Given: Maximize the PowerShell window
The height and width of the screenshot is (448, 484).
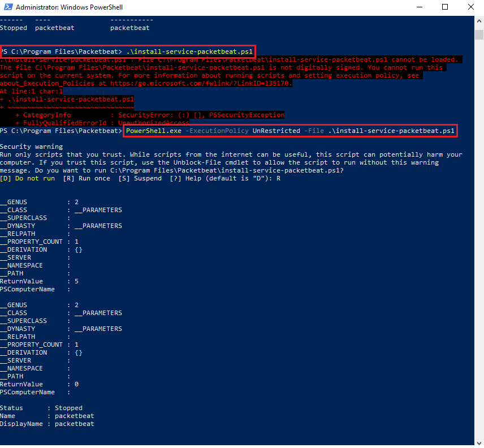Looking at the screenshot, I should click(x=445, y=7).
